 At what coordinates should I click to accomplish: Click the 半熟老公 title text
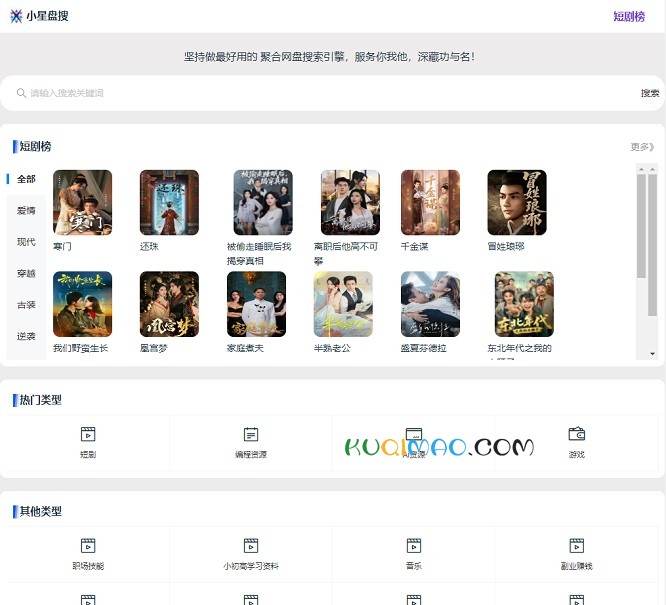(x=332, y=348)
